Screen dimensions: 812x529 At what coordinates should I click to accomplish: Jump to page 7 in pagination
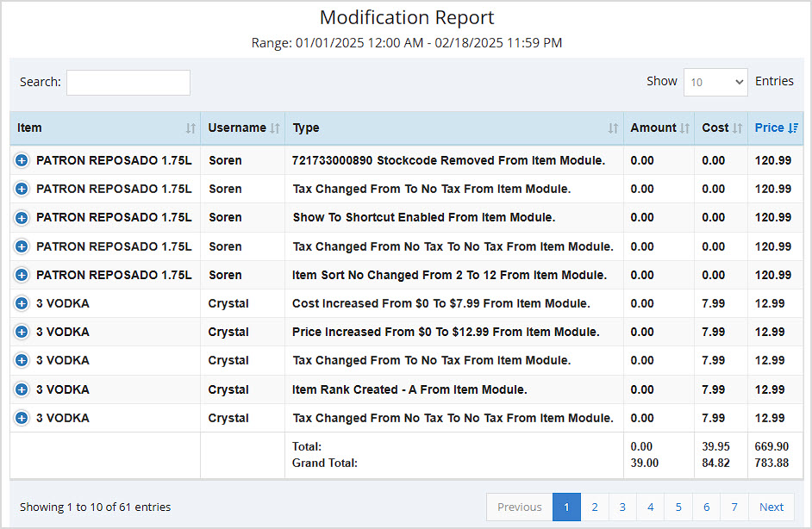coord(734,507)
